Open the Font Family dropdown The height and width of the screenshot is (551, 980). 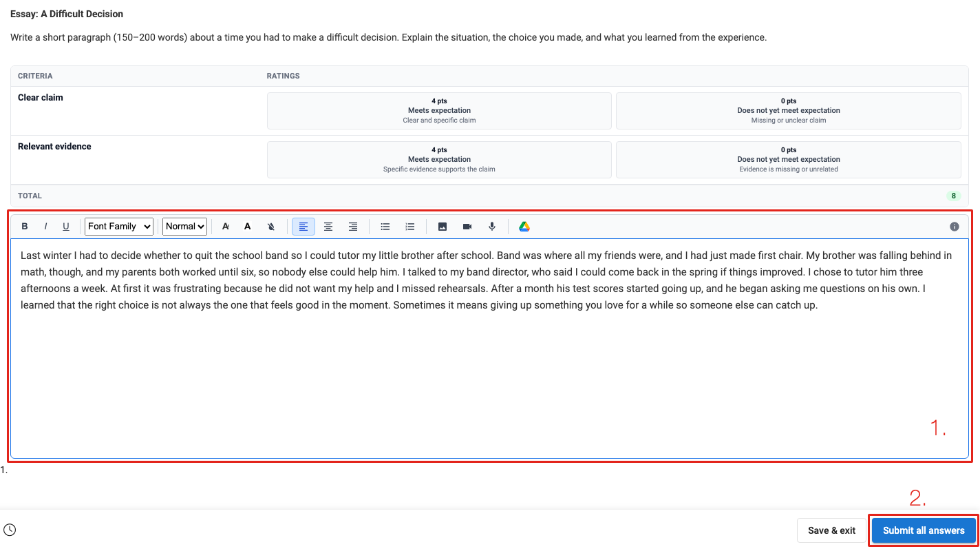120,227
